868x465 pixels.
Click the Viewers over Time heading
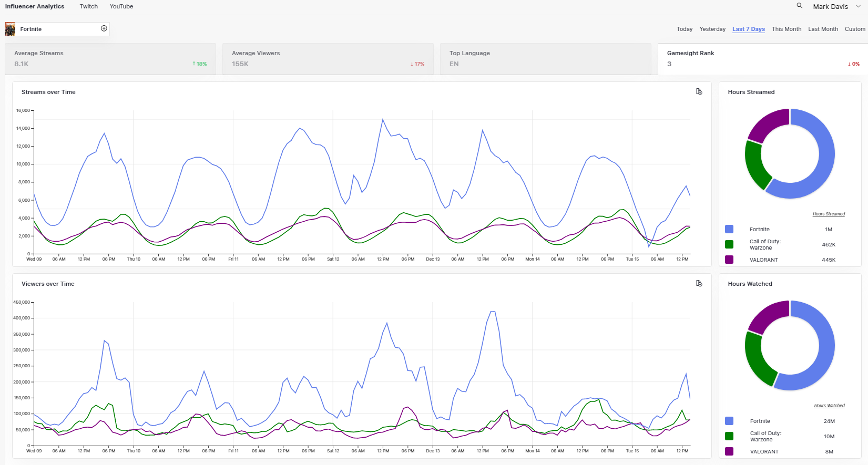pos(48,284)
